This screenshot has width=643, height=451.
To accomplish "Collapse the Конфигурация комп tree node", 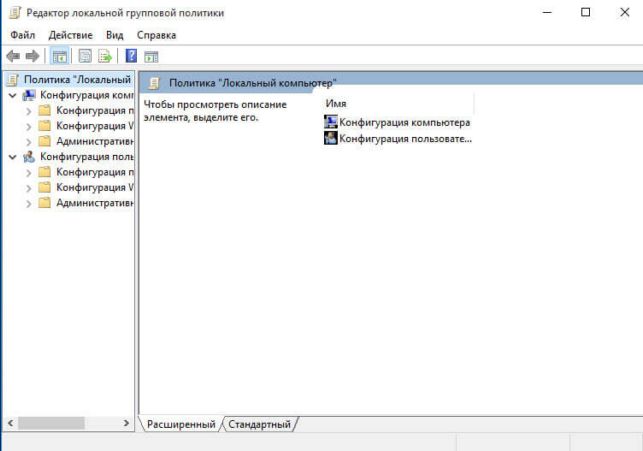I will (x=13, y=96).
